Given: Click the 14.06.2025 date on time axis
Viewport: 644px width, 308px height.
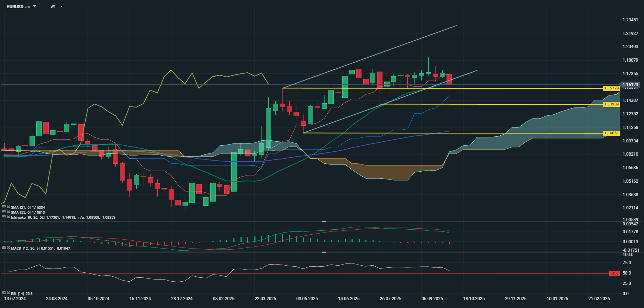Looking at the screenshot, I should click(x=349, y=299).
